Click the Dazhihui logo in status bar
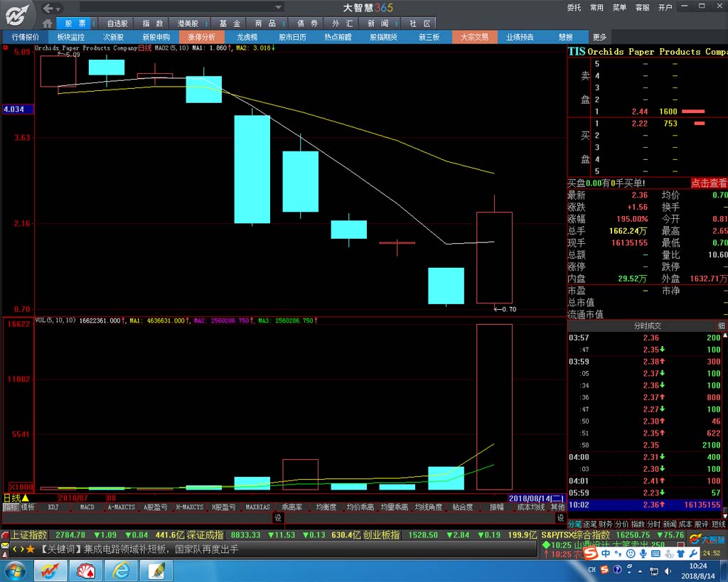This screenshot has height=582, width=728. pyautogui.click(x=707, y=539)
